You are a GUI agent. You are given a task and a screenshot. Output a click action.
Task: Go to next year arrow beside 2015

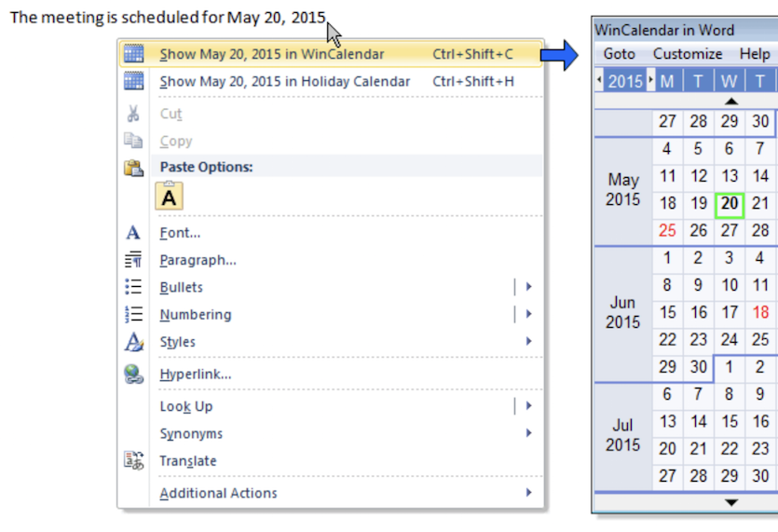pyautogui.click(x=651, y=80)
